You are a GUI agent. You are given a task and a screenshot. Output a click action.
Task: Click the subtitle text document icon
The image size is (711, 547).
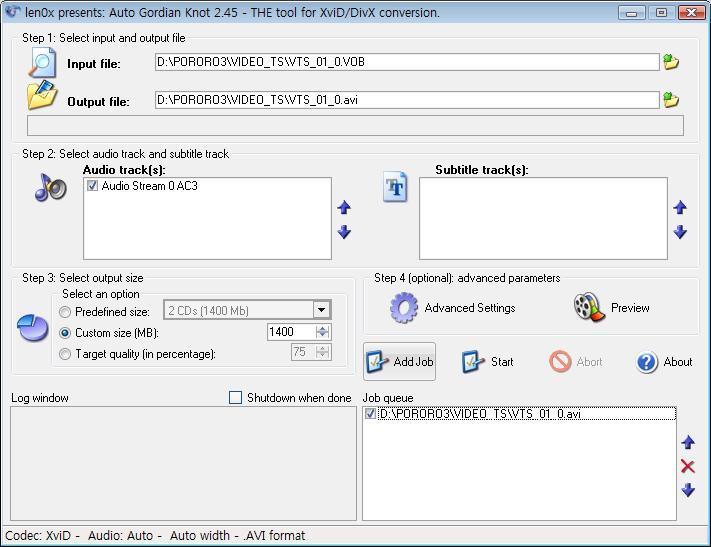[x=395, y=186]
